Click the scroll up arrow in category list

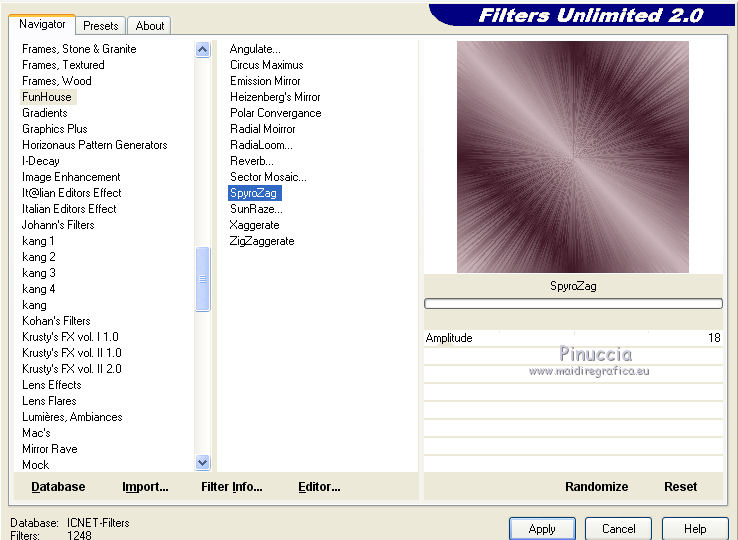point(202,49)
